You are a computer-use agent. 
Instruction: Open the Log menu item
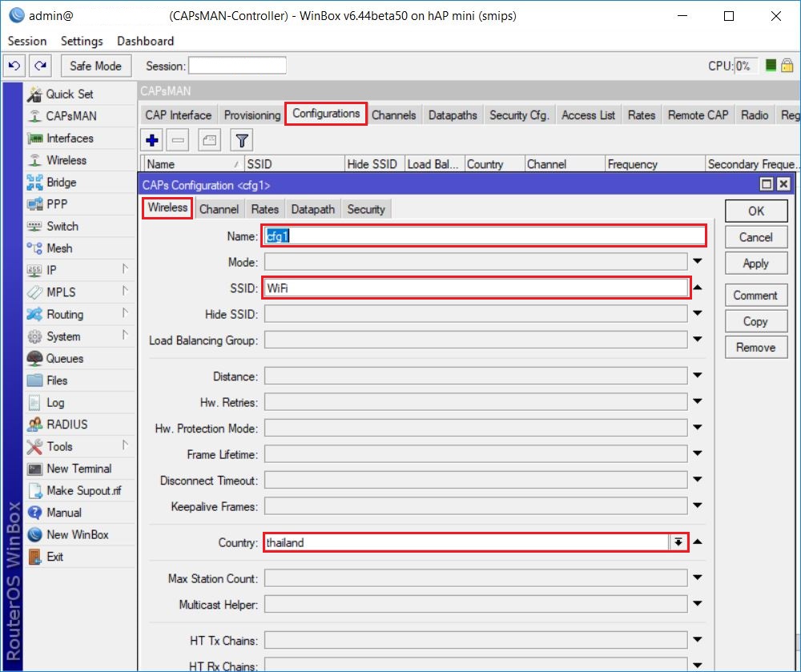click(55, 402)
